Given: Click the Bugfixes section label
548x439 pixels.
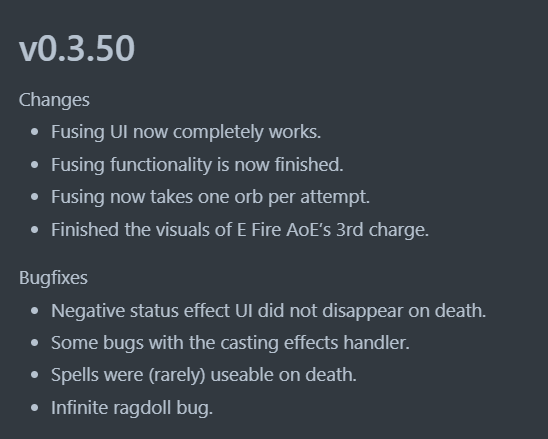Looking at the screenshot, I should 53,278.
